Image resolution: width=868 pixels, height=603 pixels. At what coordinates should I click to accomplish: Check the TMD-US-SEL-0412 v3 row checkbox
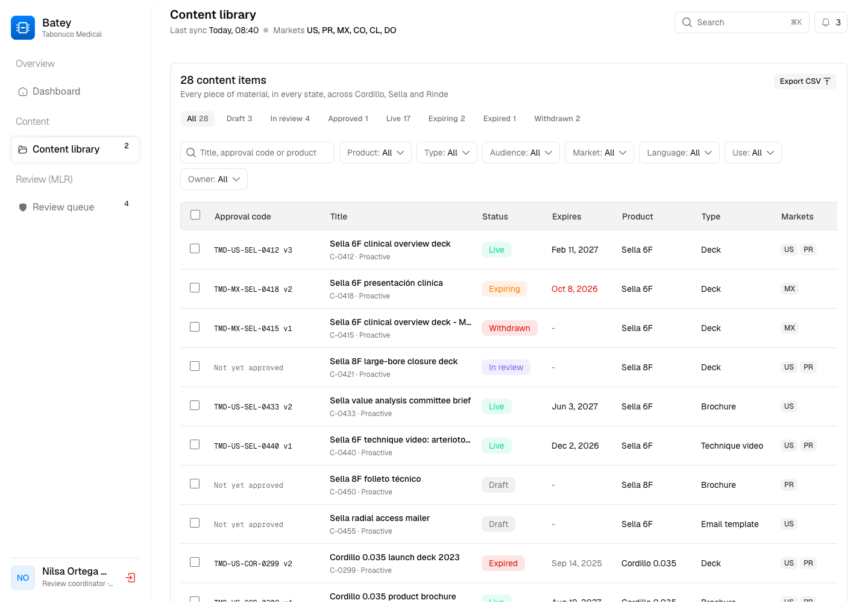195,248
